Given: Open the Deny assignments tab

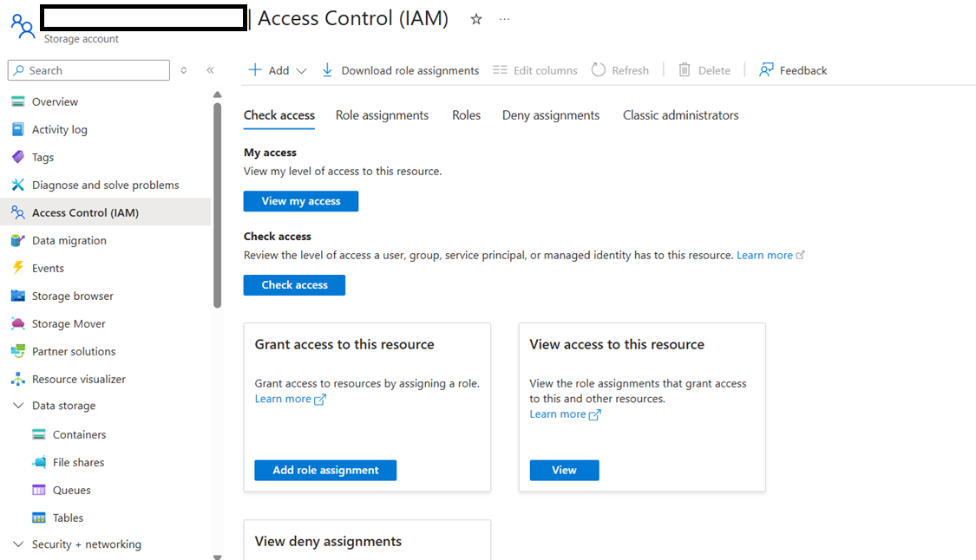Looking at the screenshot, I should click(x=550, y=114).
